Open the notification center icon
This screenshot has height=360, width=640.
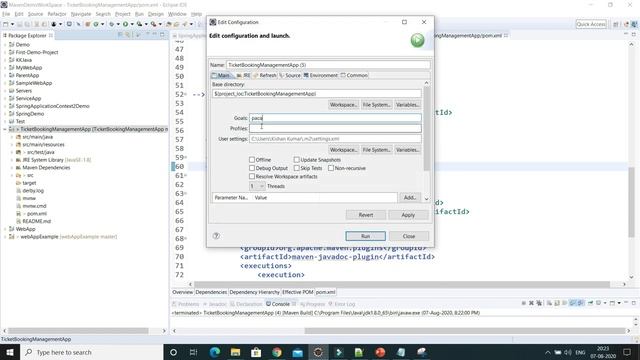pyautogui.click(x=627, y=352)
